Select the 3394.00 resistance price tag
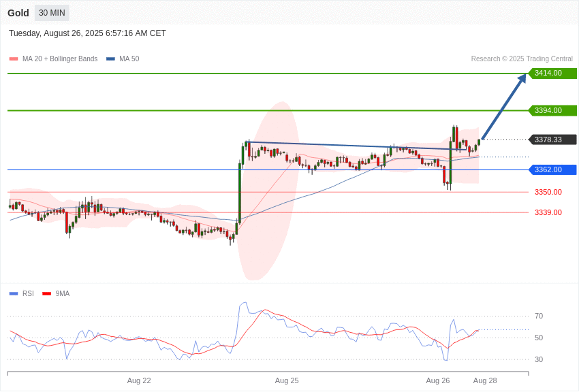 coord(553,110)
